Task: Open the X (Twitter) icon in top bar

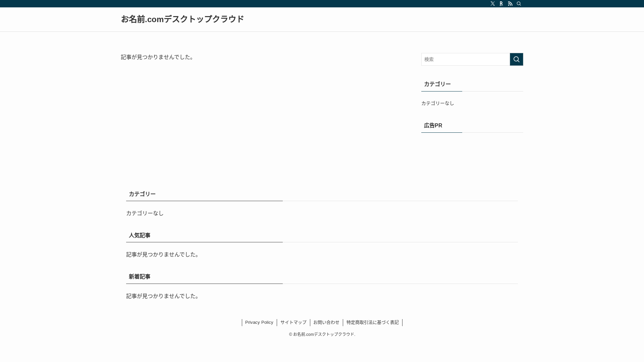Action: (493, 4)
